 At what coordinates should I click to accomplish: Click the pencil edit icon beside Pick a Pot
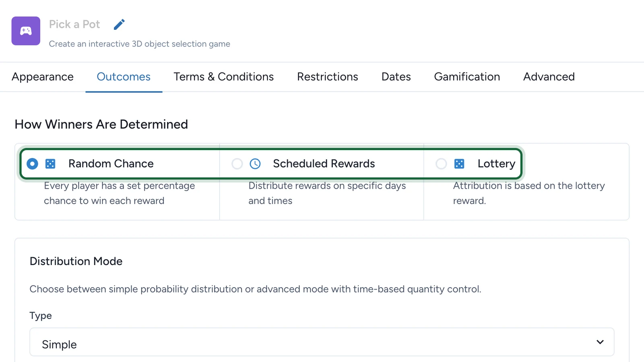(119, 25)
